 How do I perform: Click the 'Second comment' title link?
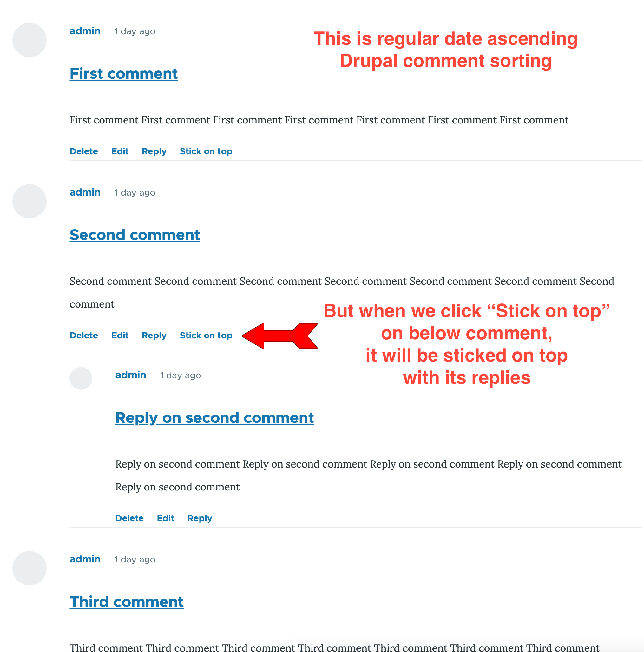134,234
